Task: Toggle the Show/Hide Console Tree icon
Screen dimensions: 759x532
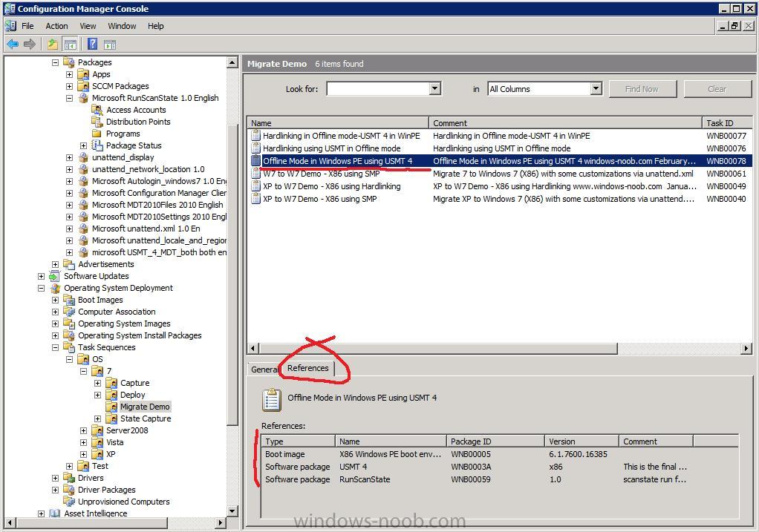Action: (x=71, y=45)
